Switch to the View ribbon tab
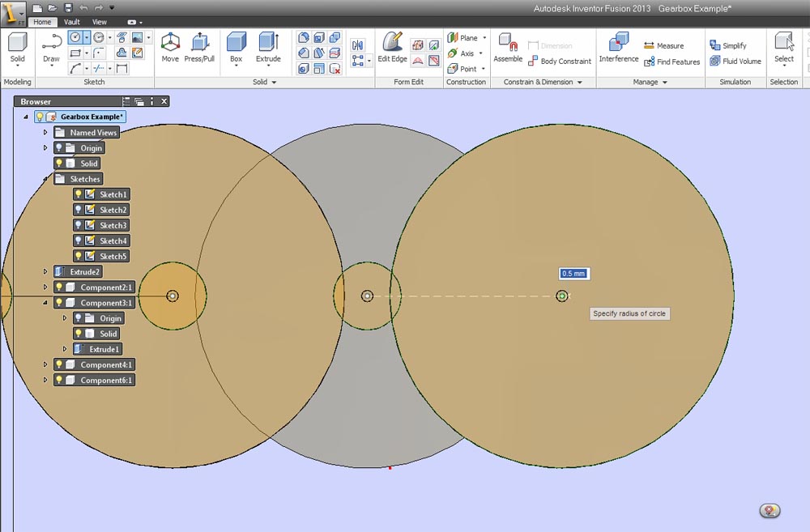810x532 pixels. [99, 22]
